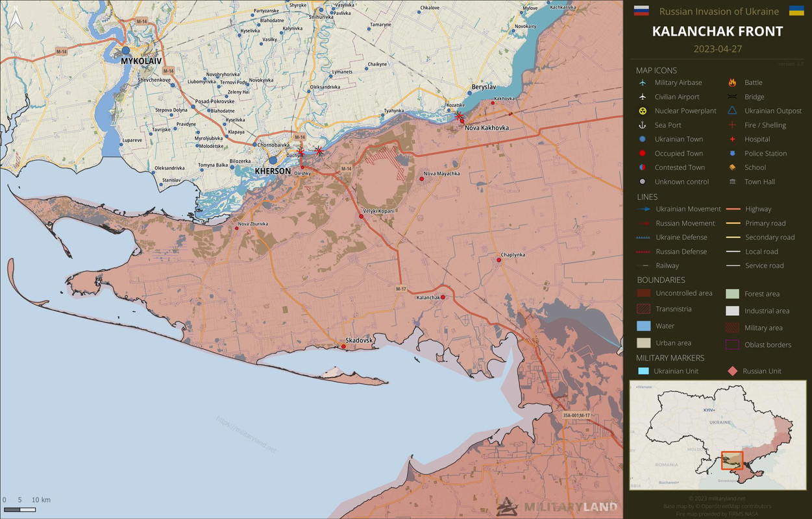Click the Town Hall legend icon
The height and width of the screenshot is (519, 812).
click(732, 182)
